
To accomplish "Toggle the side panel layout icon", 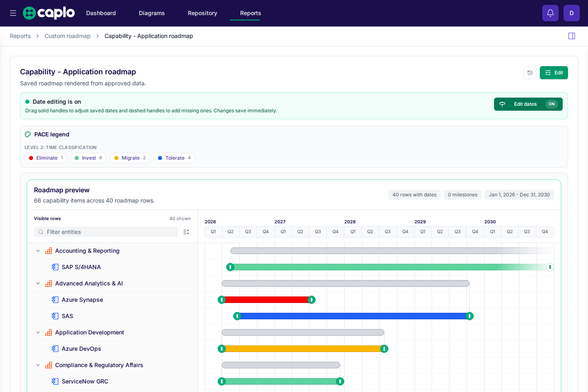I will (572, 36).
